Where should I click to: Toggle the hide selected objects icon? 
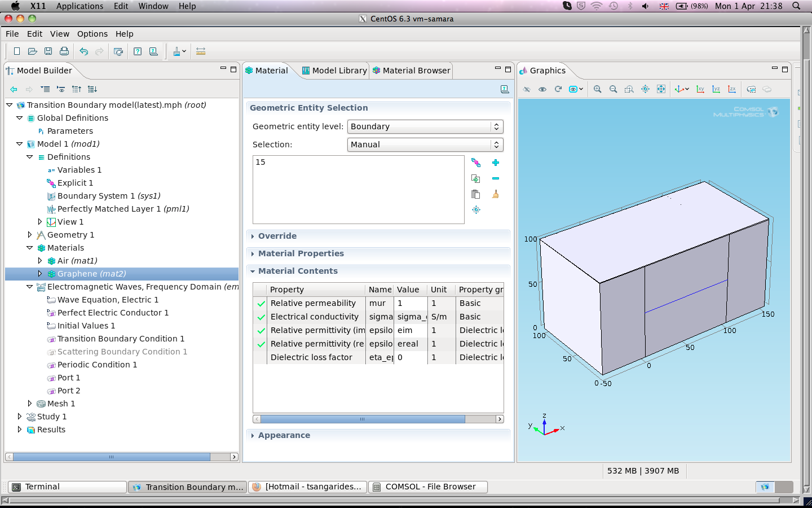click(x=527, y=89)
